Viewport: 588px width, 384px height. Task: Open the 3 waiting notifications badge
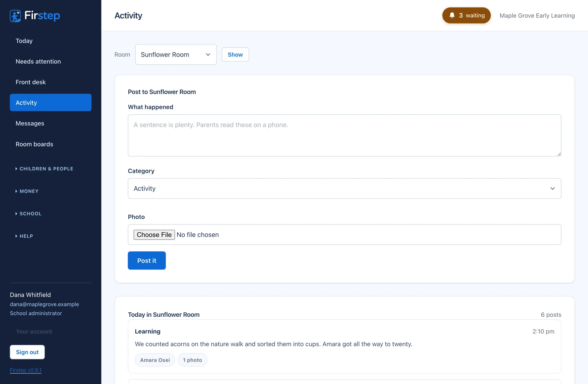(466, 15)
